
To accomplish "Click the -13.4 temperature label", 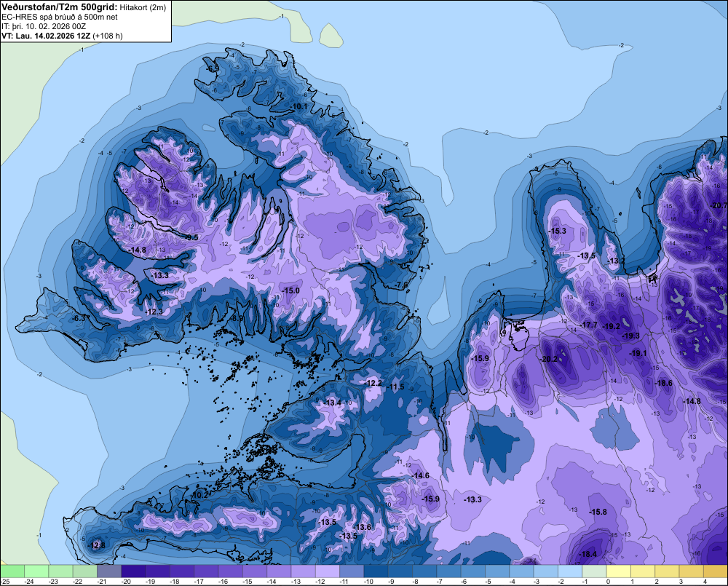I will [333, 403].
